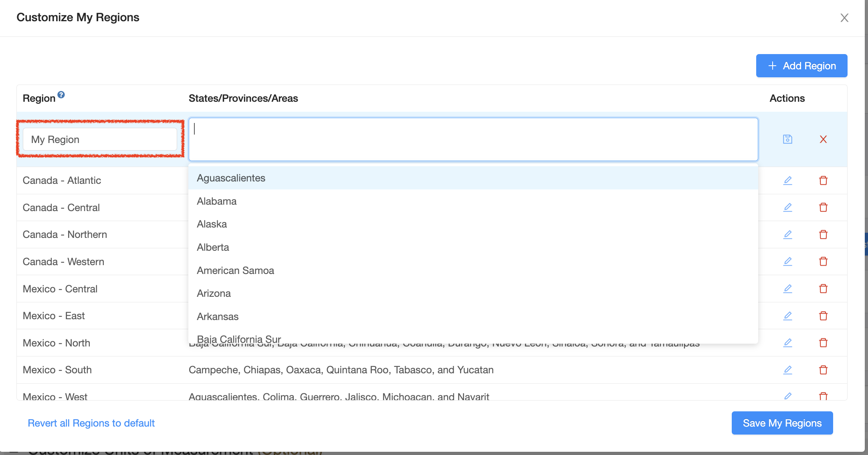Click the edit pencil for Canada - Northern
The width and height of the screenshot is (868, 455).
787,235
